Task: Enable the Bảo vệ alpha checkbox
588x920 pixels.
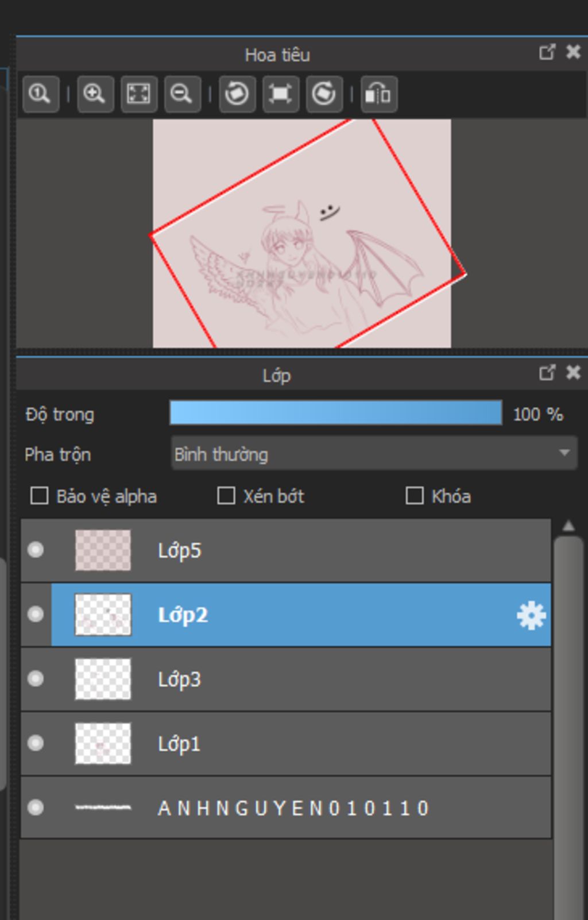Action: point(39,496)
